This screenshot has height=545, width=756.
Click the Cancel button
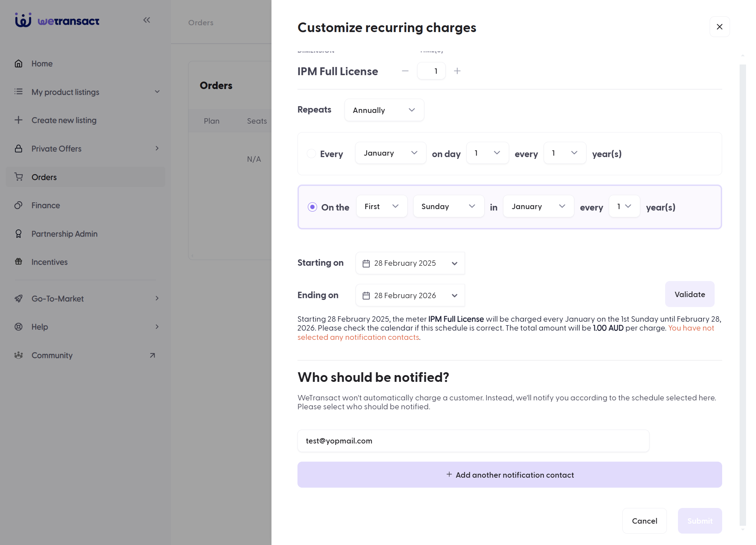[644, 521]
